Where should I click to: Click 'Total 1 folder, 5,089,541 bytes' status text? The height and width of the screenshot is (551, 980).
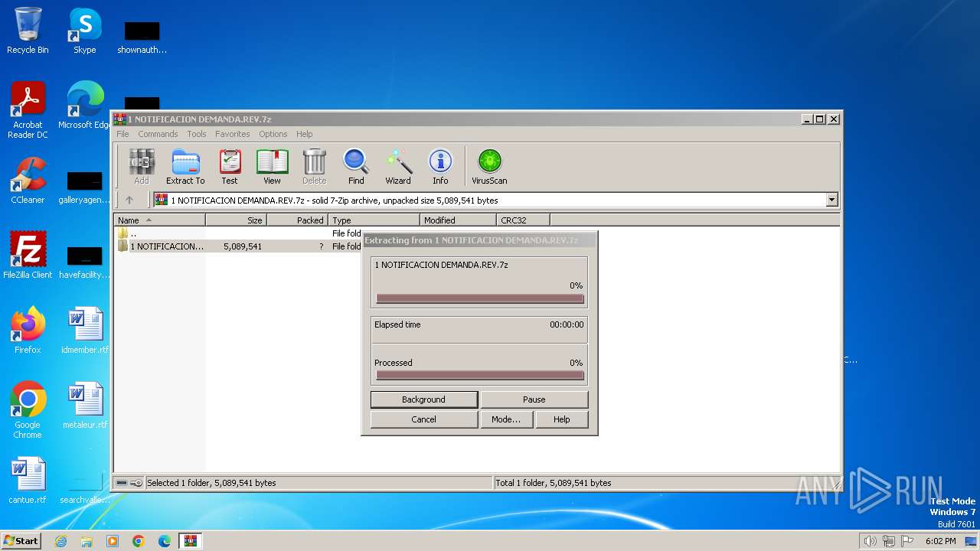pos(554,483)
